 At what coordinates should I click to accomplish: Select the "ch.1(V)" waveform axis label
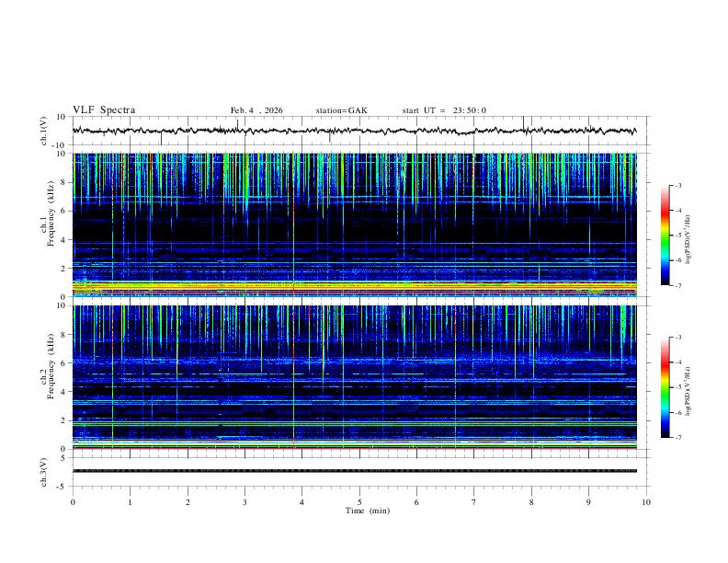(44, 131)
